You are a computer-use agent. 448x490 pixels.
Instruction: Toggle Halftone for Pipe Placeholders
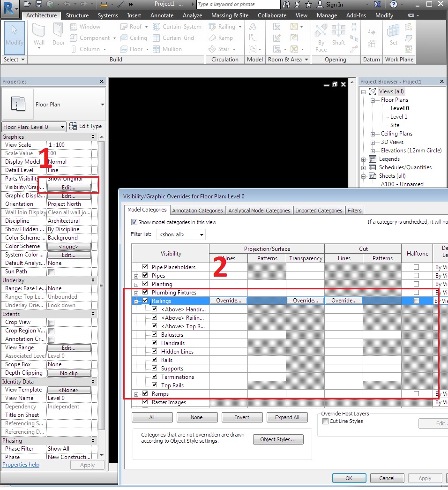416,267
